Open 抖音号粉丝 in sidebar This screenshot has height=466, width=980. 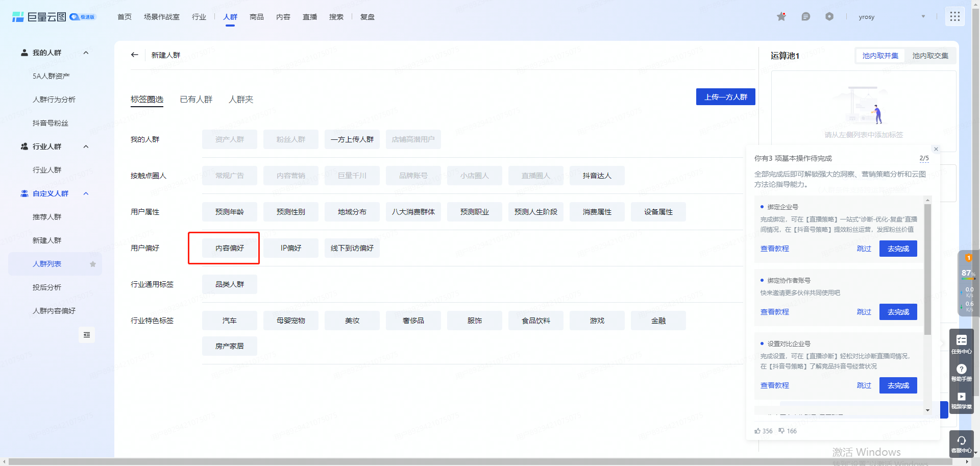51,123
